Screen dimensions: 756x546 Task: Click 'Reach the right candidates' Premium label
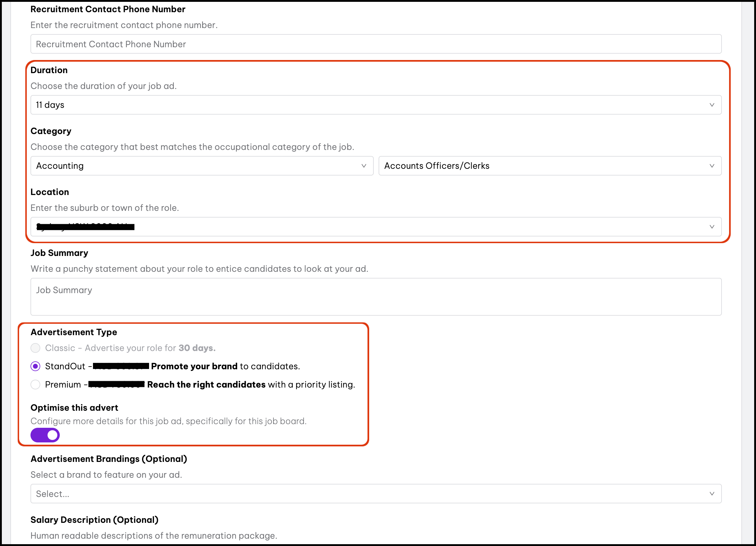(x=206, y=385)
